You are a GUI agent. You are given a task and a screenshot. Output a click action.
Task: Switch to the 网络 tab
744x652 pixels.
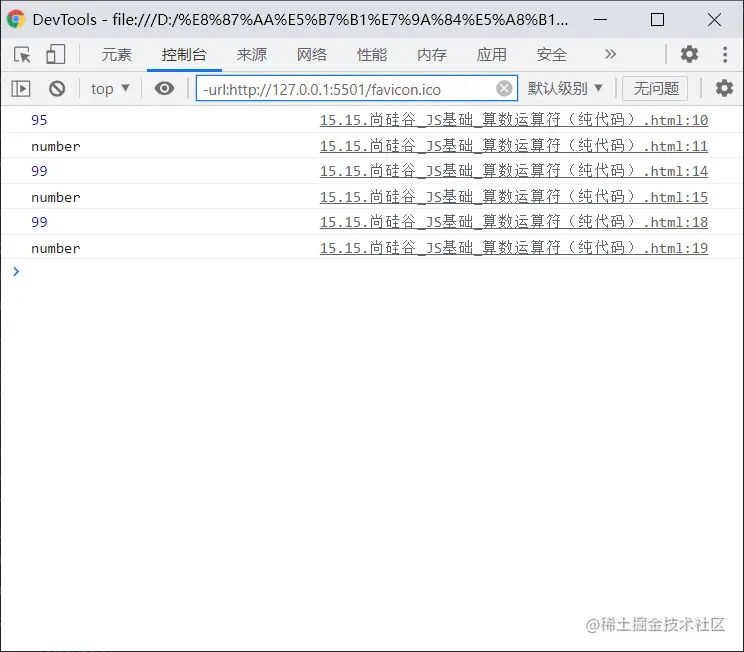click(312, 55)
